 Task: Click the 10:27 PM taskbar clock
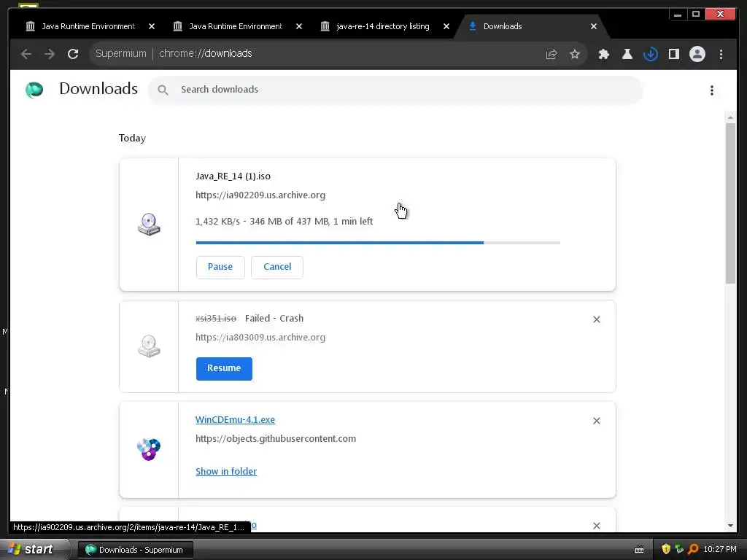[x=720, y=549]
